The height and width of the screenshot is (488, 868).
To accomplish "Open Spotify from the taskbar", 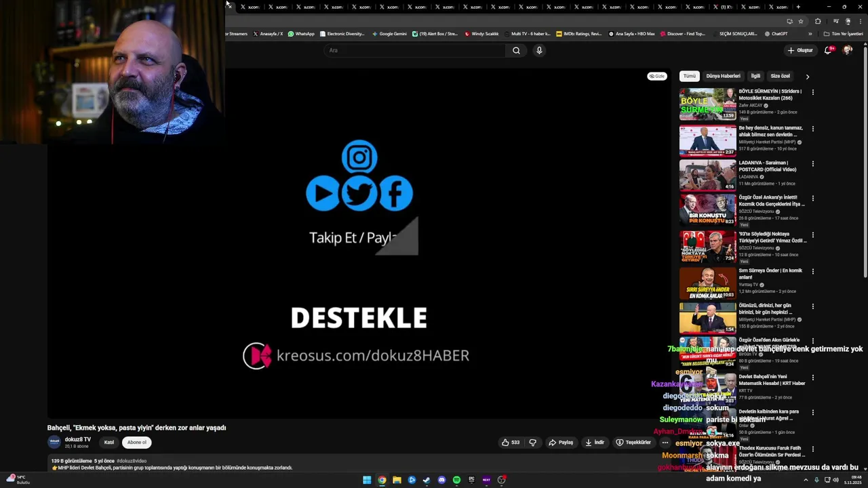I will coord(456,480).
